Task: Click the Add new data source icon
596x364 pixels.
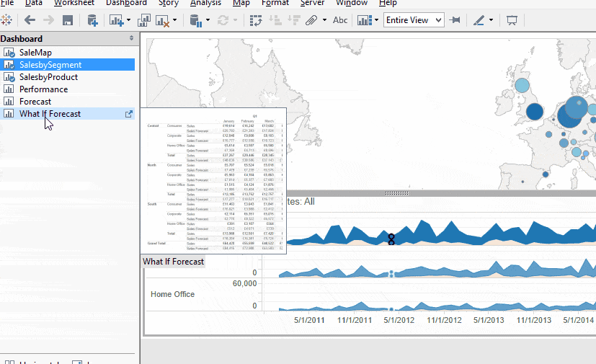Action: tap(92, 20)
